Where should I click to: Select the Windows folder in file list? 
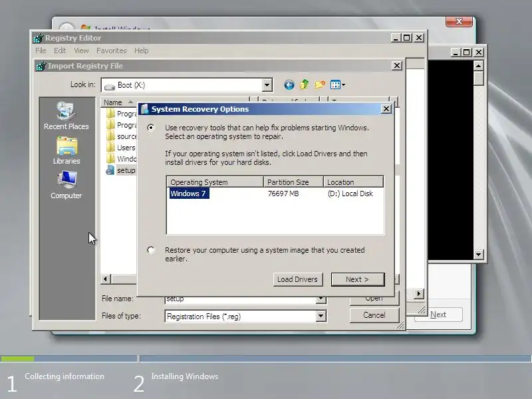click(122, 159)
